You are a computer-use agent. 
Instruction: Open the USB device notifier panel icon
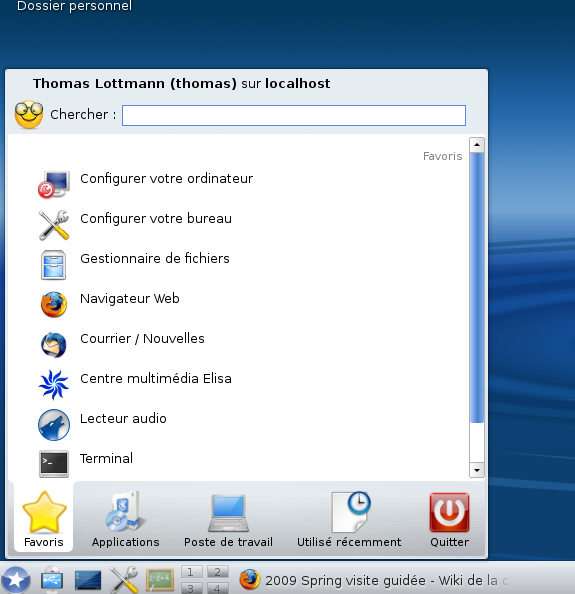pos(52,580)
